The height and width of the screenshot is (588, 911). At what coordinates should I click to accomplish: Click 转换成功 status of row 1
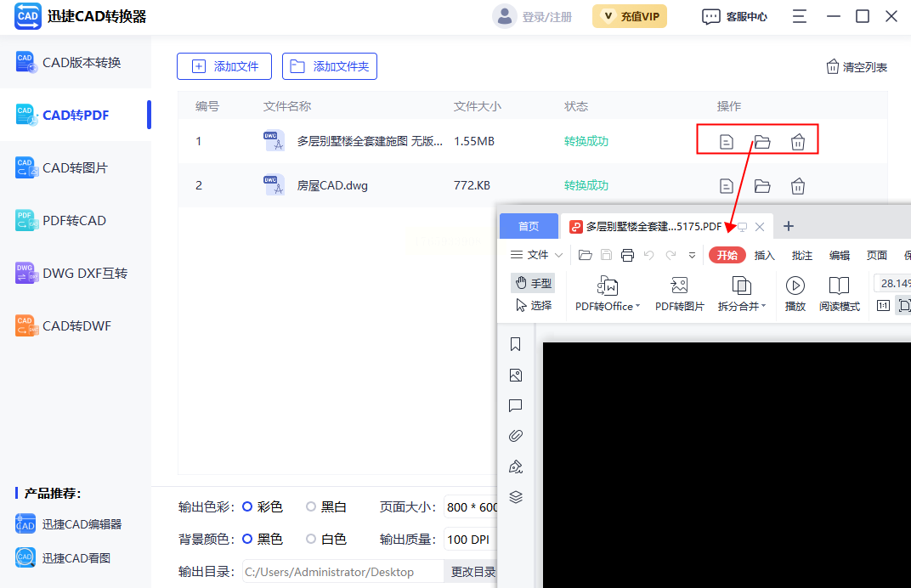(x=586, y=141)
